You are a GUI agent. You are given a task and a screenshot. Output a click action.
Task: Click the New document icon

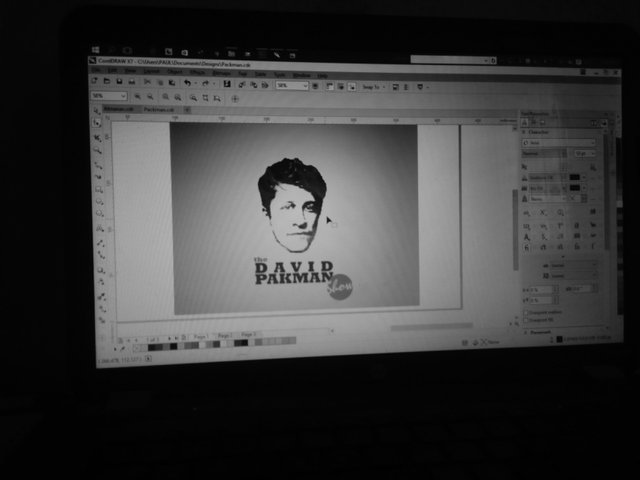(x=95, y=81)
